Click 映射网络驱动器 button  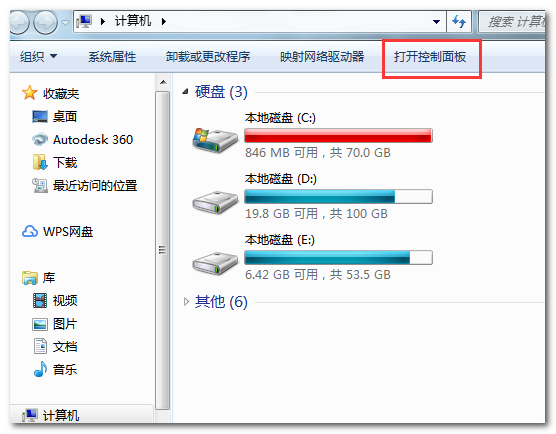322,57
